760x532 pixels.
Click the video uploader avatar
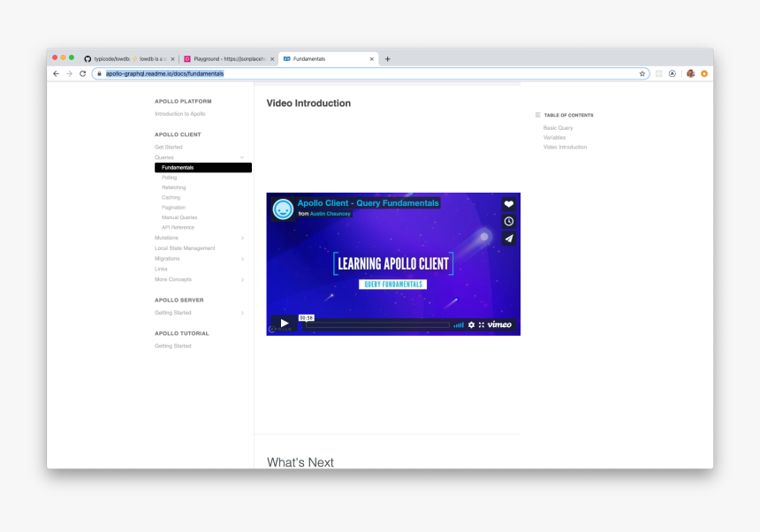(x=283, y=209)
